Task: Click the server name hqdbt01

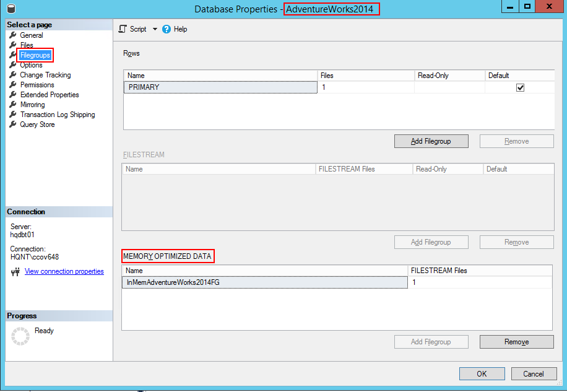Action: click(x=22, y=235)
